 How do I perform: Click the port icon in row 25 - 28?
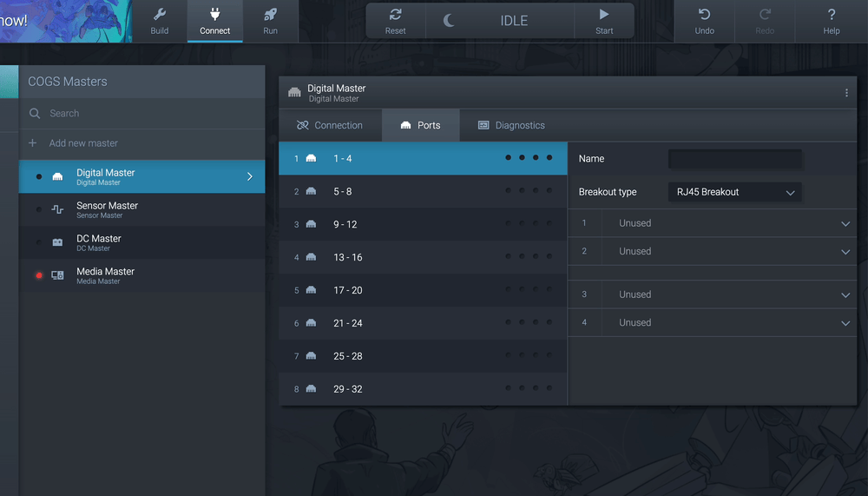tap(311, 356)
